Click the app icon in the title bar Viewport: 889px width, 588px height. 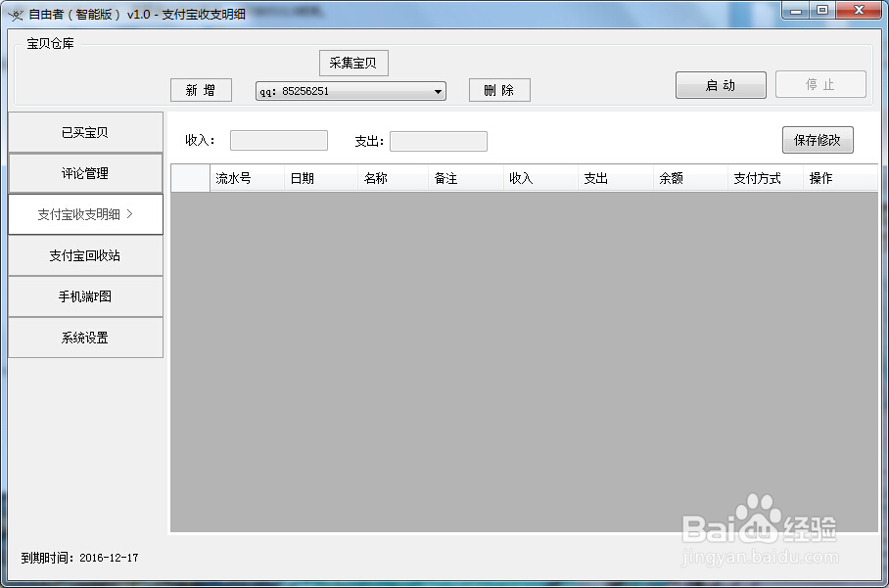[x=18, y=10]
